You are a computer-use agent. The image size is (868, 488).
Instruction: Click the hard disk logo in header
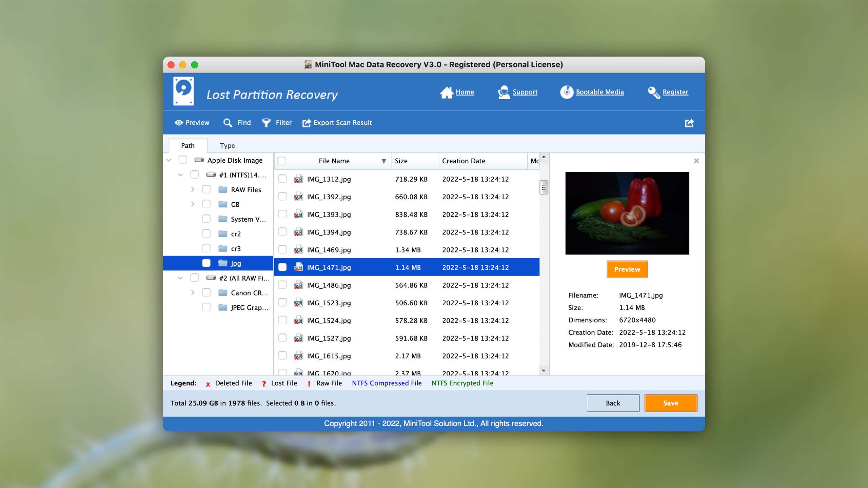[183, 91]
